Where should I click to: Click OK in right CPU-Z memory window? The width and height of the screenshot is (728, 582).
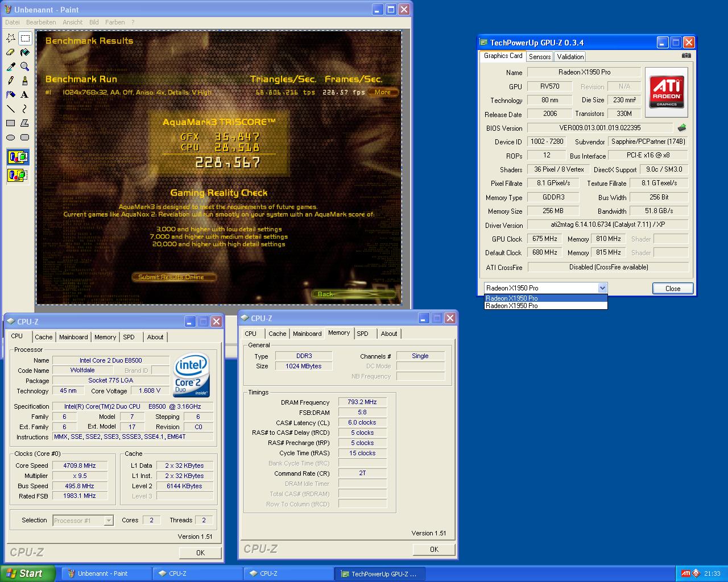[434, 549]
